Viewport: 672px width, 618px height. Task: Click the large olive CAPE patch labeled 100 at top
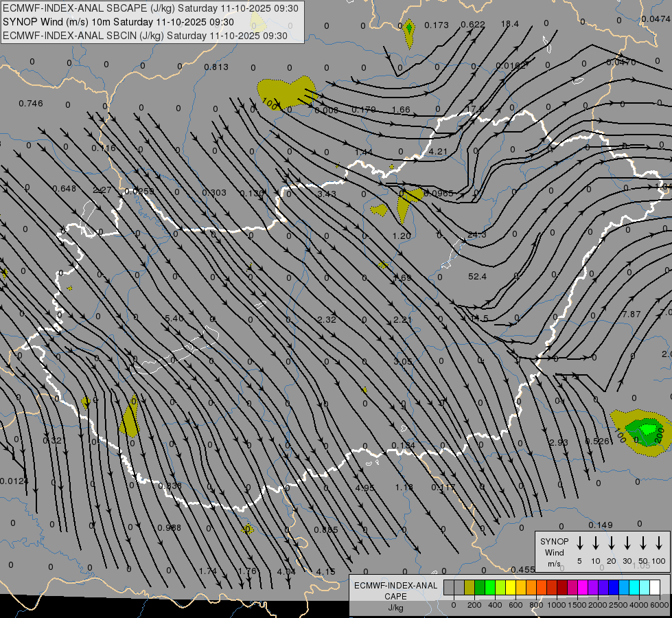tap(286, 92)
